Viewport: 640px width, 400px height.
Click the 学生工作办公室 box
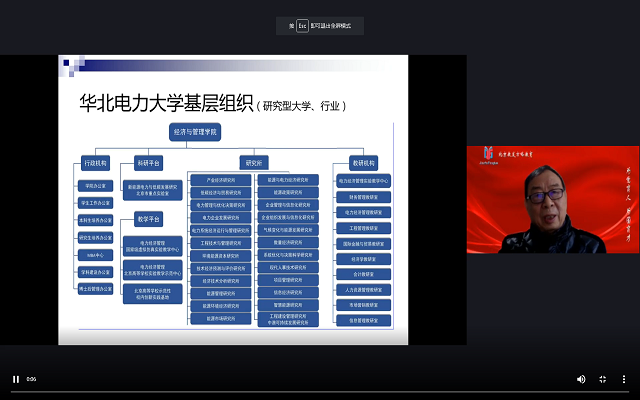point(96,203)
